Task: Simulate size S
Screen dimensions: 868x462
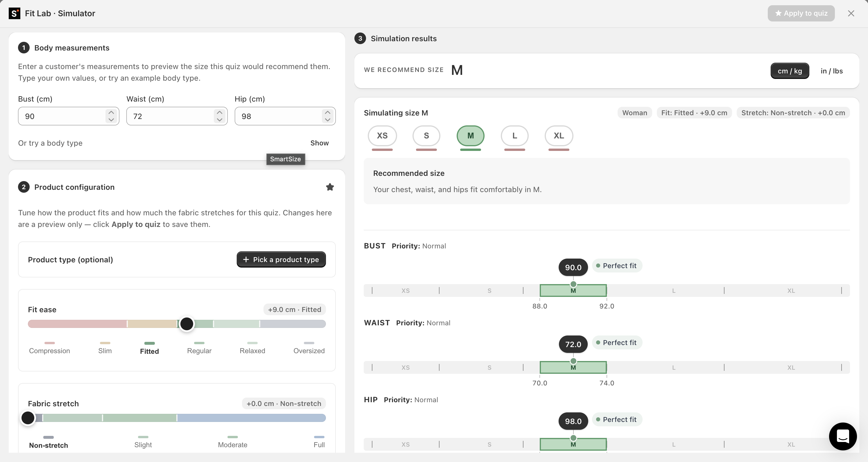Action: pos(426,136)
